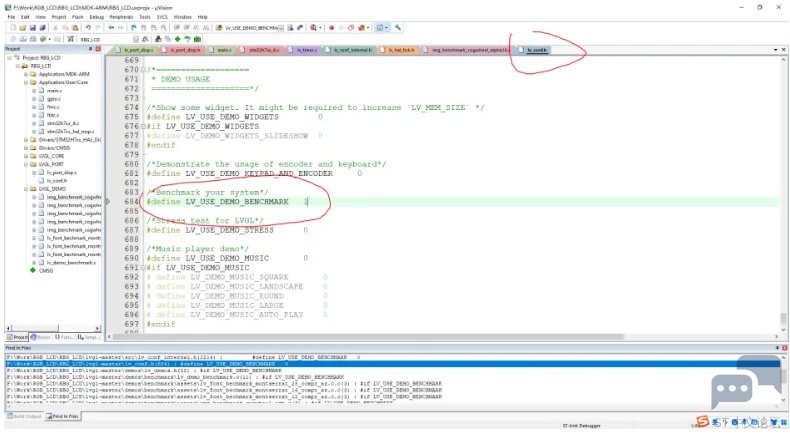Screen dimensions: 790x438
Task: Collapse the Application/User/Core group
Action: pos(26,82)
